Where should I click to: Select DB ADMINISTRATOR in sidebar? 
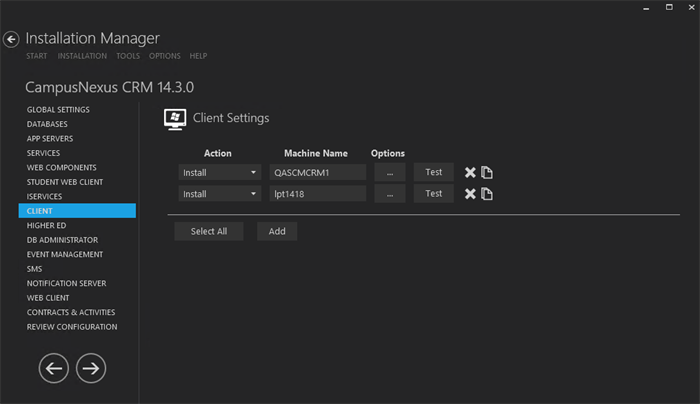click(62, 240)
